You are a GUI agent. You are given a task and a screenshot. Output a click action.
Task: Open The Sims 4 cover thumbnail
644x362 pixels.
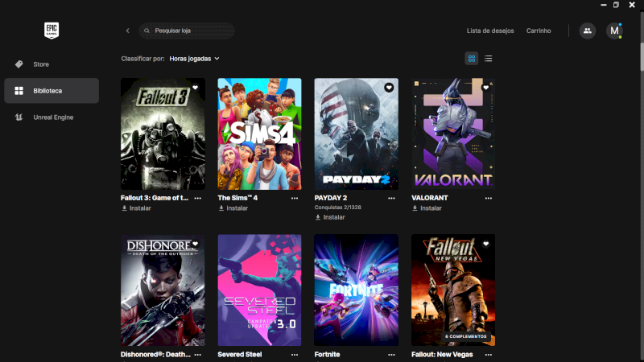(x=259, y=134)
